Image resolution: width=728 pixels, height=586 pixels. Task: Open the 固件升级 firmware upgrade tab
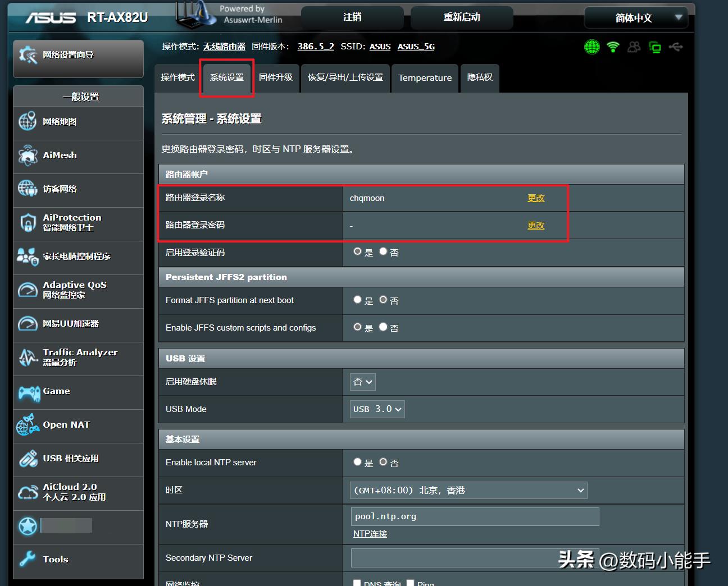click(276, 78)
